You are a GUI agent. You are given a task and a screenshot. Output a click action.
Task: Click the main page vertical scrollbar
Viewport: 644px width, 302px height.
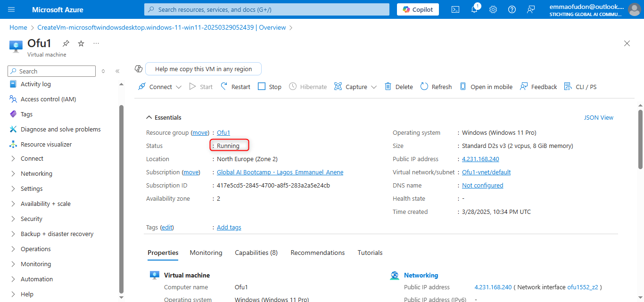[x=640, y=139]
